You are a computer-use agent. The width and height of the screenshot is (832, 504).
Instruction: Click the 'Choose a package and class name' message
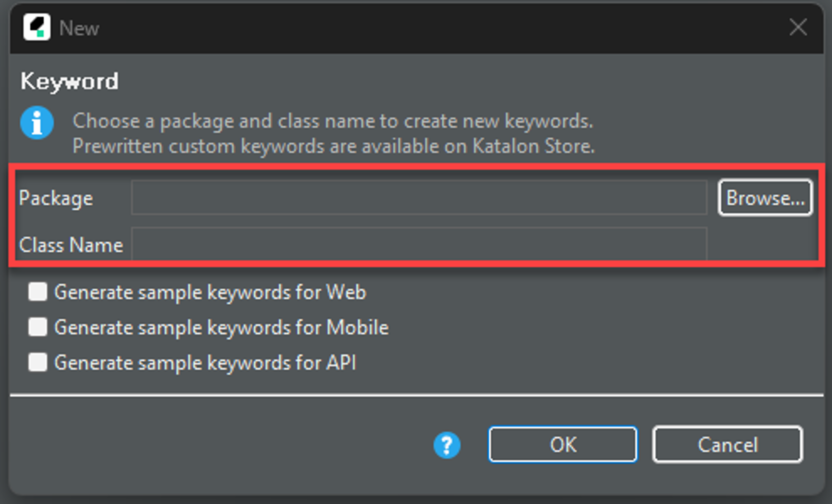tap(333, 121)
